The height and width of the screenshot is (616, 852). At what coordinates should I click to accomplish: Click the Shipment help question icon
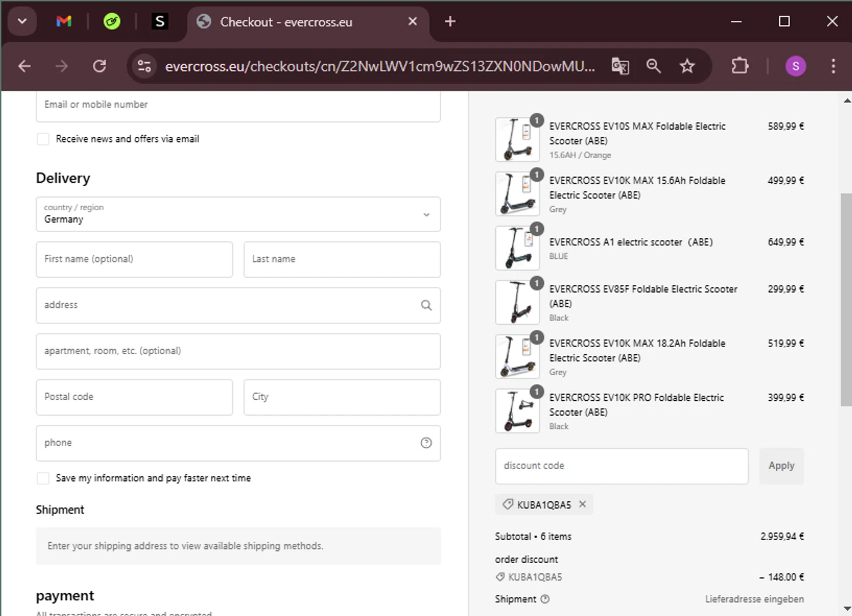pos(545,599)
